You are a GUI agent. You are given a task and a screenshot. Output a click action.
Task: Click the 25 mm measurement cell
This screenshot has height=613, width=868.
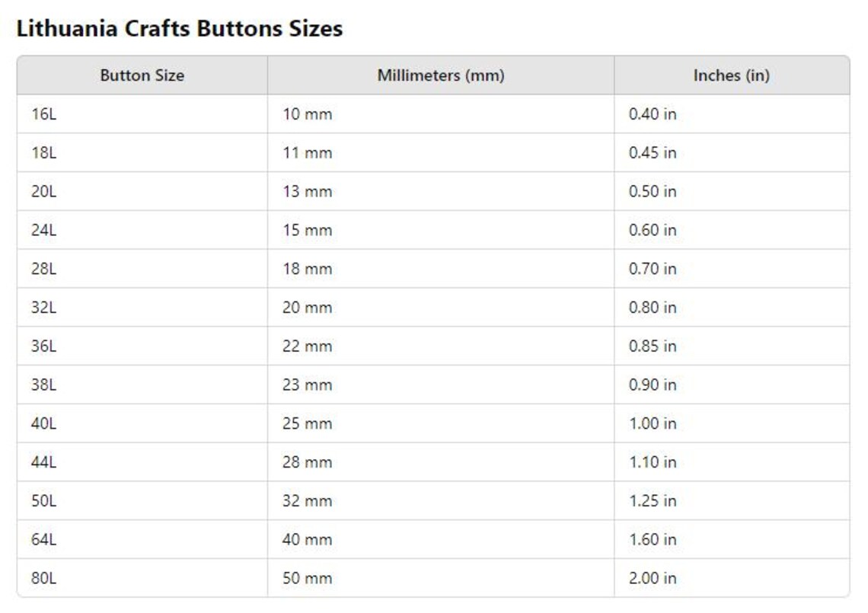pyautogui.click(x=308, y=423)
